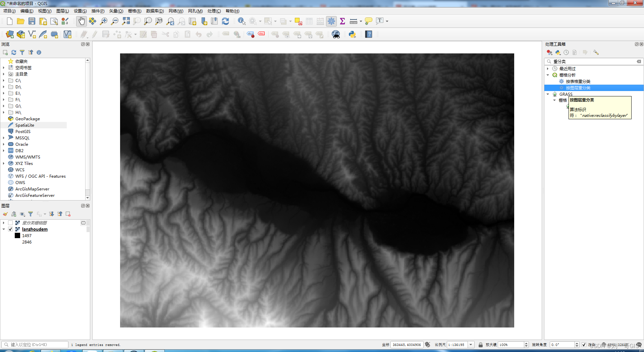Expand the 最近用过 group in toolbox

tap(548, 69)
